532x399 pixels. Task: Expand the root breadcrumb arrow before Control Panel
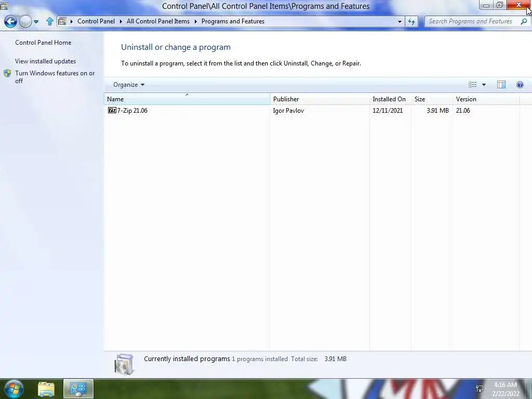(72, 21)
